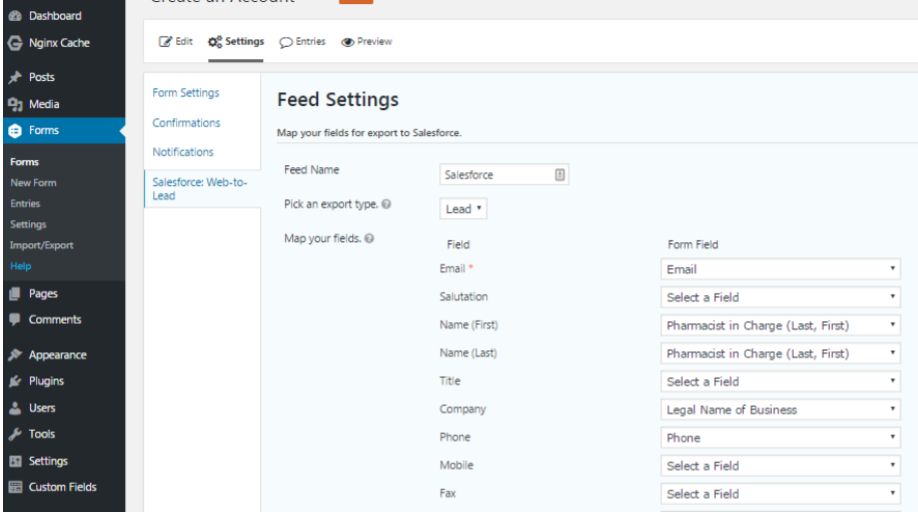Click the required Email field label
This screenshot has height=515, width=918.
(x=456, y=269)
